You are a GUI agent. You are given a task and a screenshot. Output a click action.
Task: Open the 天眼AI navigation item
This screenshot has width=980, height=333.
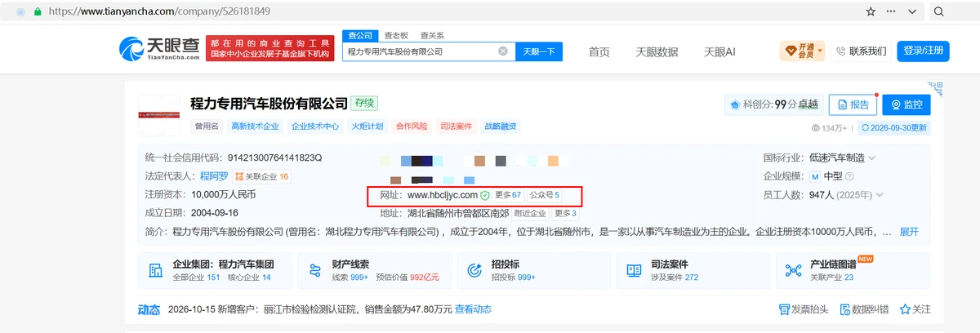pos(719,51)
